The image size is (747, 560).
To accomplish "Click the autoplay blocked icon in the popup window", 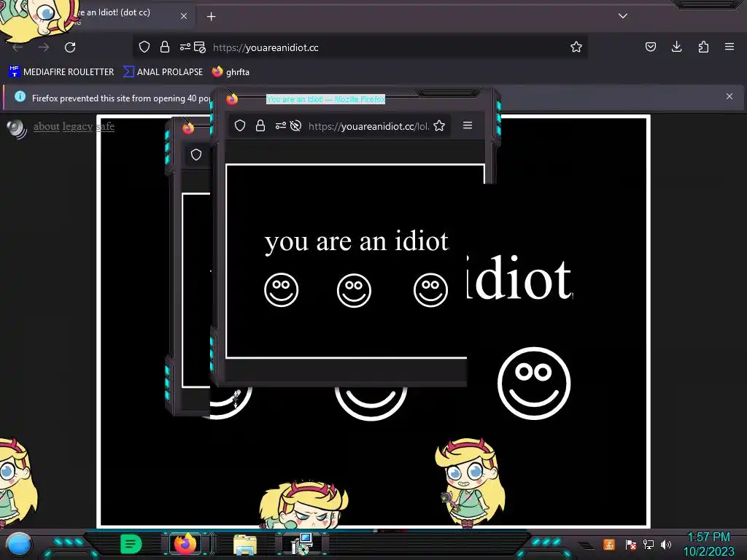I will pyautogui.click(x=296, y=125).
